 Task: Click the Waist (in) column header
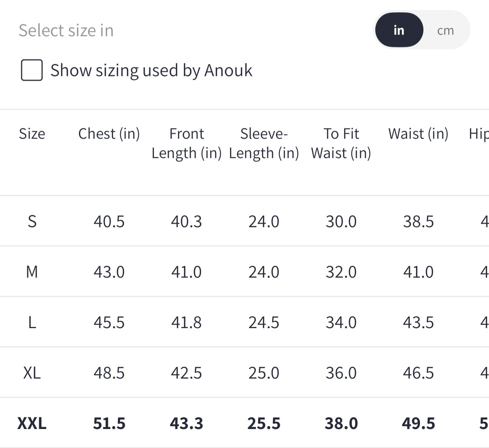point(418,134)
